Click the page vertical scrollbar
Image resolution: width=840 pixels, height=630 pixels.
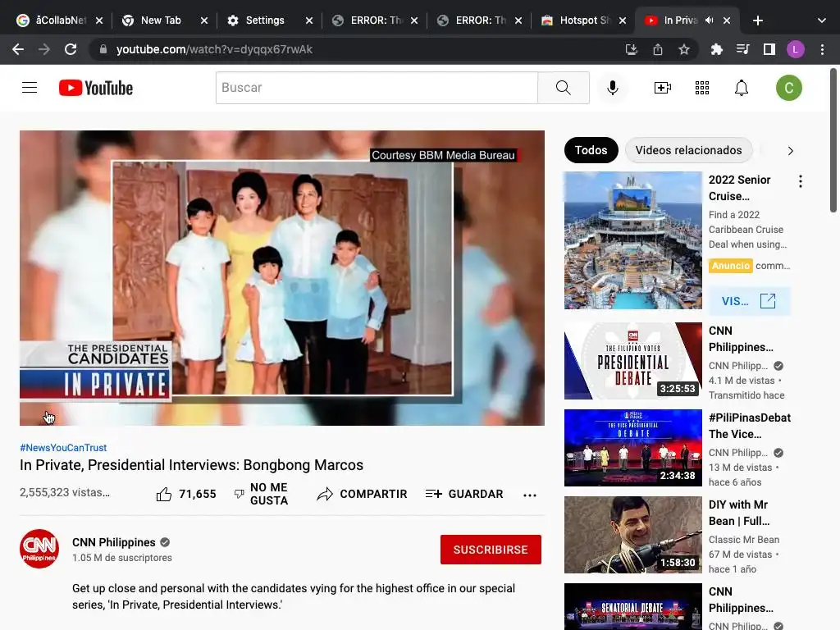833,140
